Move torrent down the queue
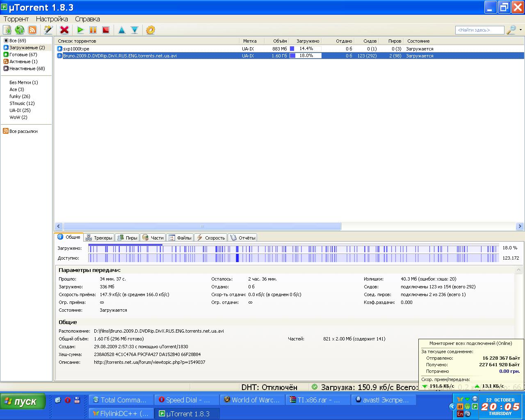 click(x=135, y=30)
